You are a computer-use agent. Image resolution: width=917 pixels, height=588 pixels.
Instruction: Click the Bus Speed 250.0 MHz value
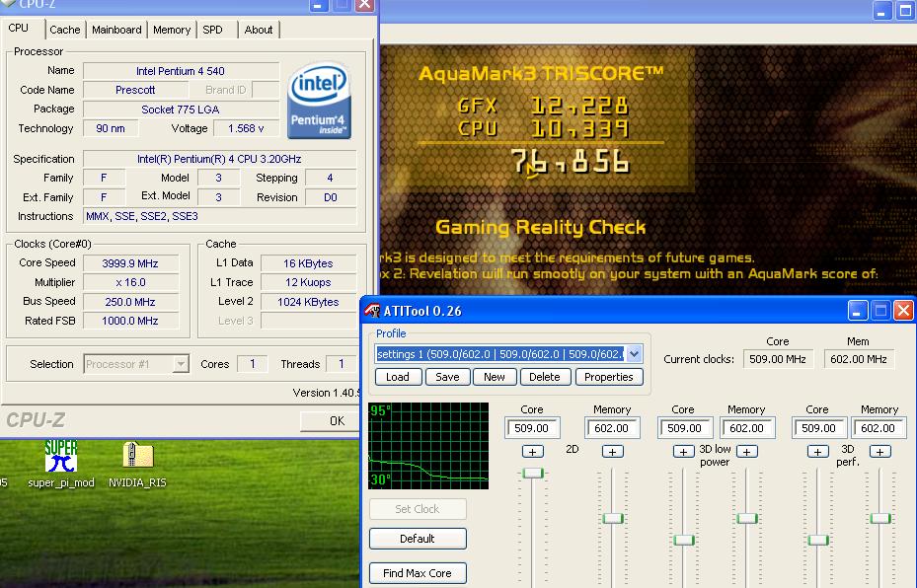(130, 302)
